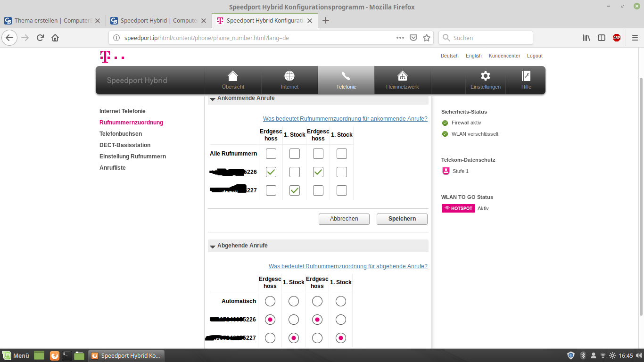Open the Übersicht home icon tab
The width and height of the screenshot is (644, 362).
233,80
